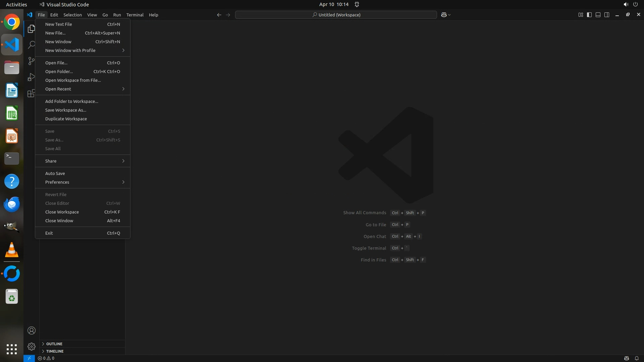Viewport: 644px width, 362px height.
Task: Click errors and warnings count in status bar
Action: point(46,358)
